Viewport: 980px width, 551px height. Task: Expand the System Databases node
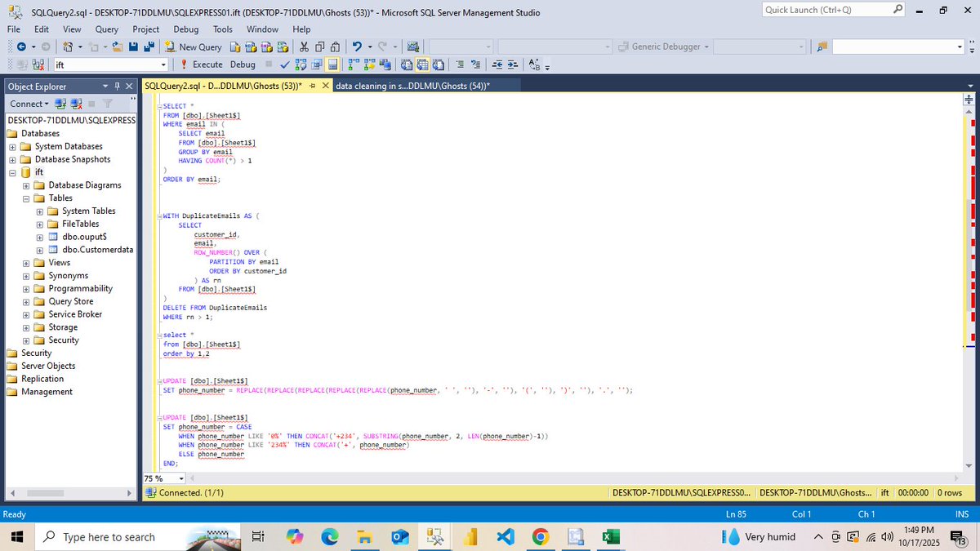pyautogui.click(x=13, y=146)
